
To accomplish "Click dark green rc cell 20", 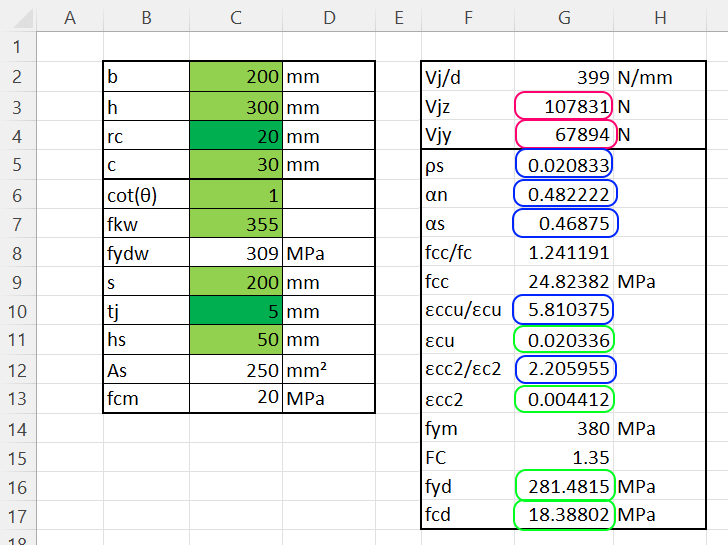I will point(236,136).
